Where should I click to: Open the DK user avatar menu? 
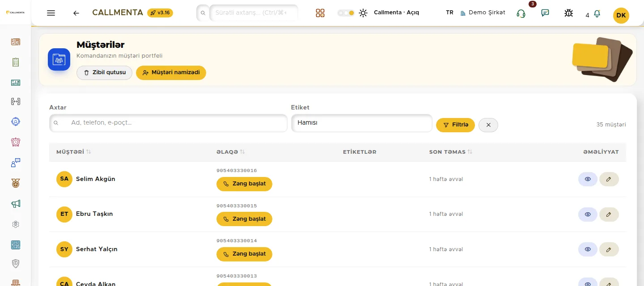coord(621,15)
